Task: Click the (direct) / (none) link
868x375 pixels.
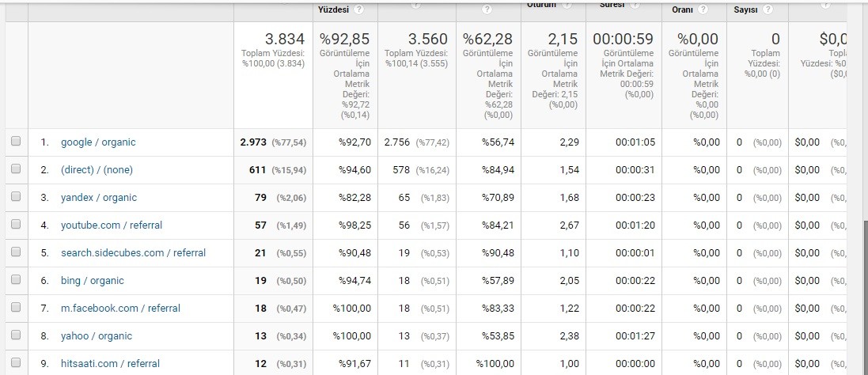Action: 97,170
